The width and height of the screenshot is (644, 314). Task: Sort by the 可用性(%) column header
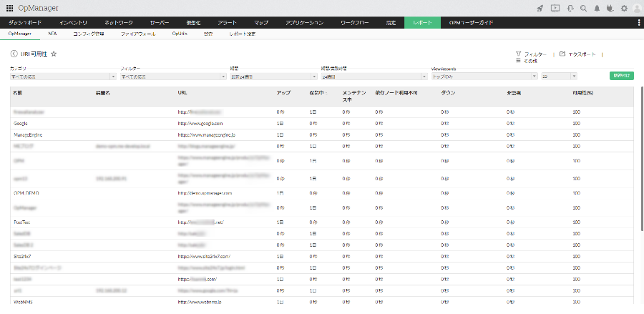click(x=582, y=93)
